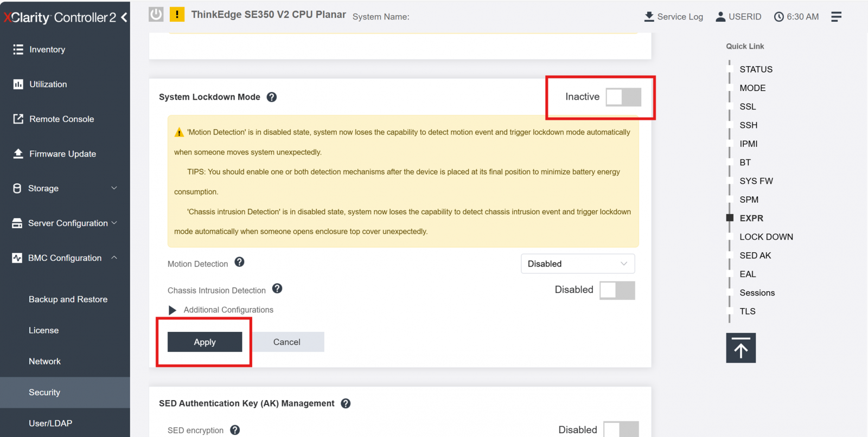Jump to BT quick link
868x437 pixels.
coord(745,163)
